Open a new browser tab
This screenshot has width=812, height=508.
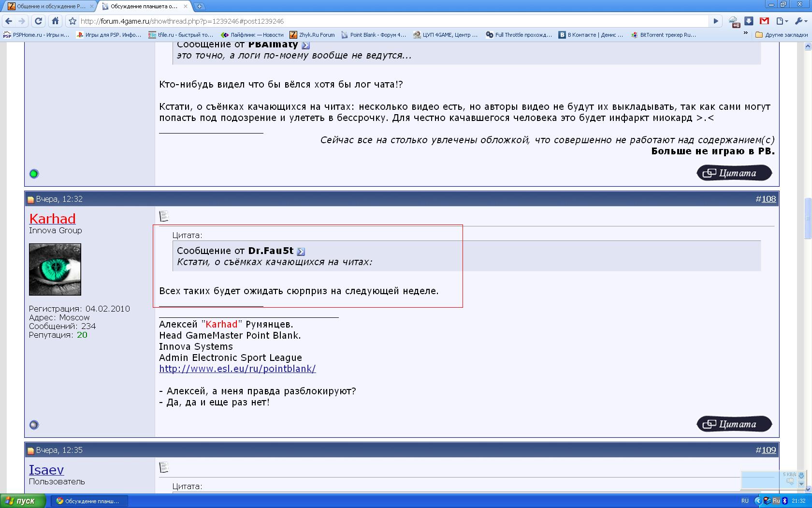point(200,6)
